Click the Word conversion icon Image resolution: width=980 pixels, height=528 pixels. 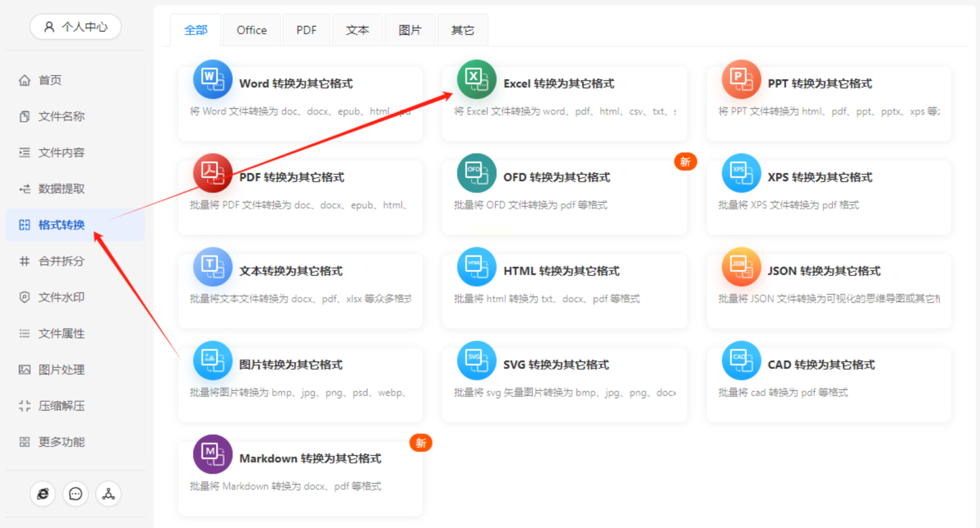click(212, 80)
